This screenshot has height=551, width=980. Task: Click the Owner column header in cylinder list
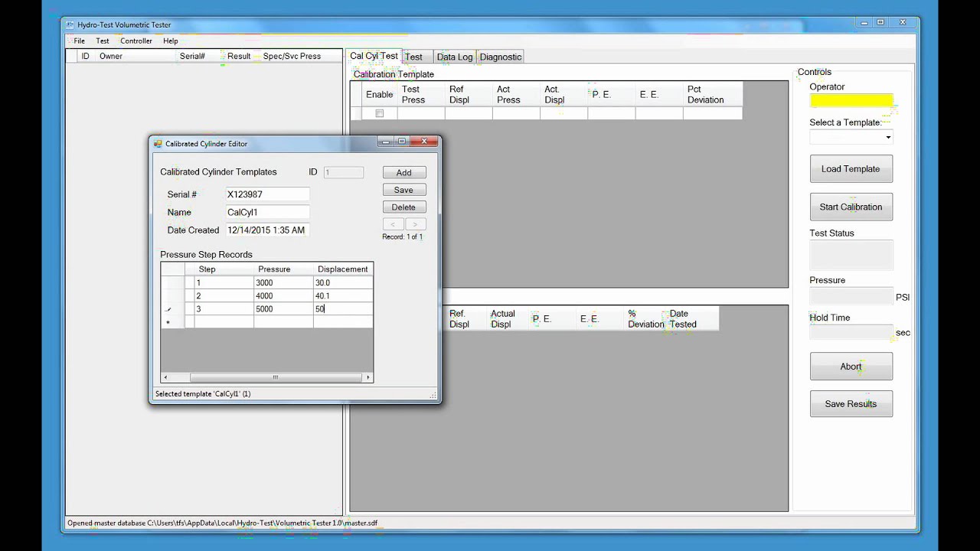pyautogui.click(x=135, y=56)
